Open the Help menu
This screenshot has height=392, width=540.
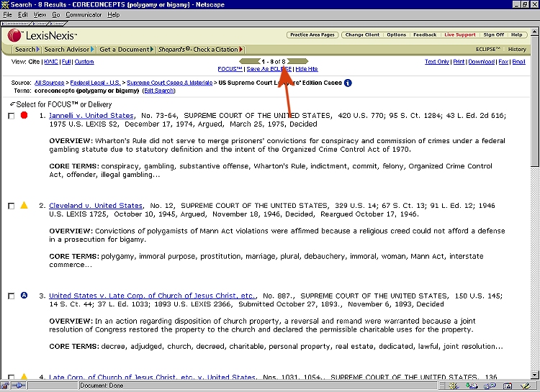click(113, 15)
